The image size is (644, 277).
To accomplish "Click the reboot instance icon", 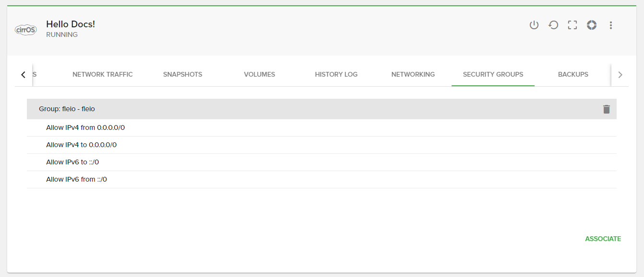I will pyautogui.click(x=553, y=25).
